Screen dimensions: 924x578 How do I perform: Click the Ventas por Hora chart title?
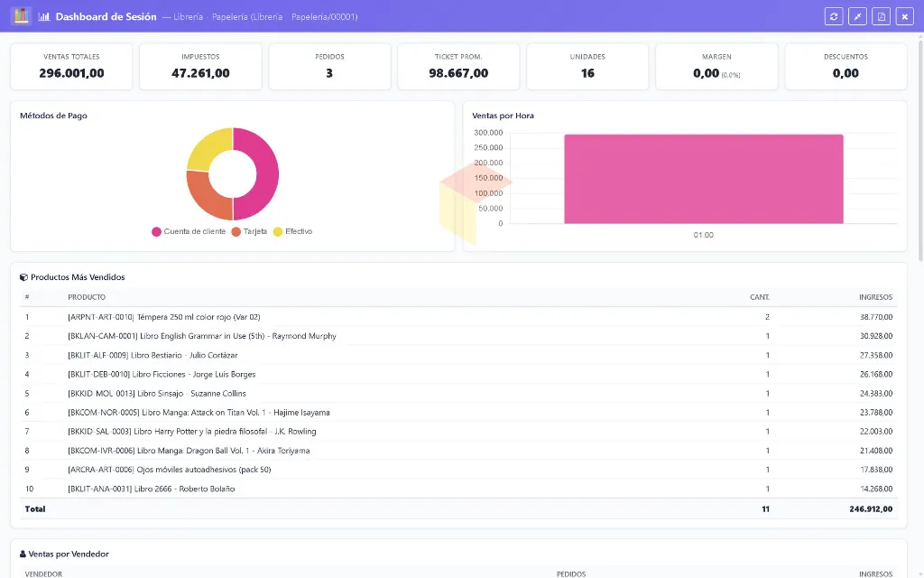click(x=504, y=116)
